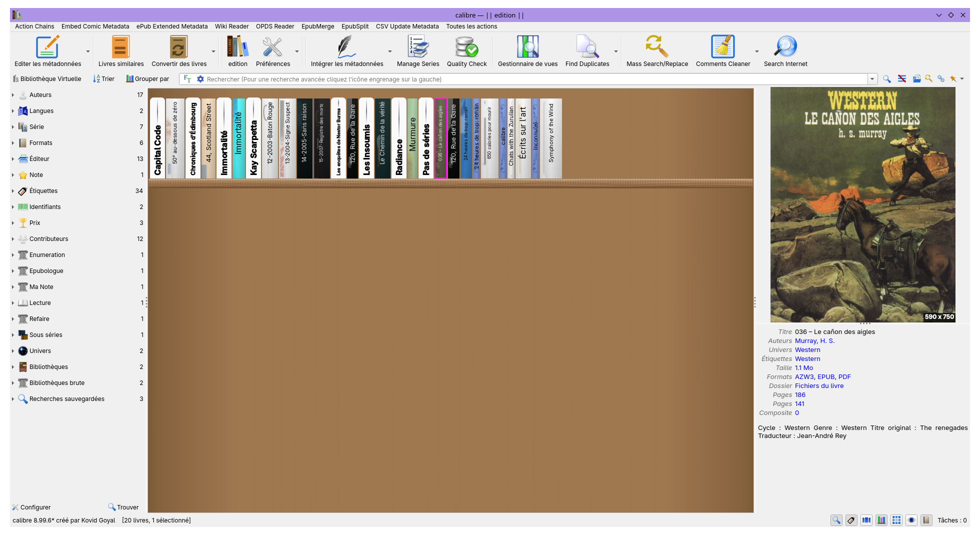Open advanced search via the gear icon
The height and width of the screenshot is (539, 980).
[x=200, y=79]
